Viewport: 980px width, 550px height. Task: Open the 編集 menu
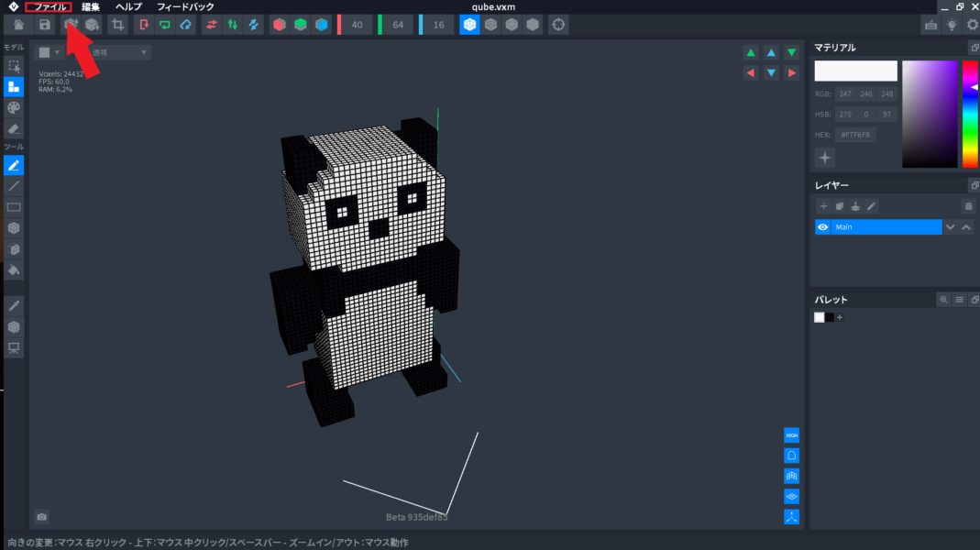click(x=91, y=7)
